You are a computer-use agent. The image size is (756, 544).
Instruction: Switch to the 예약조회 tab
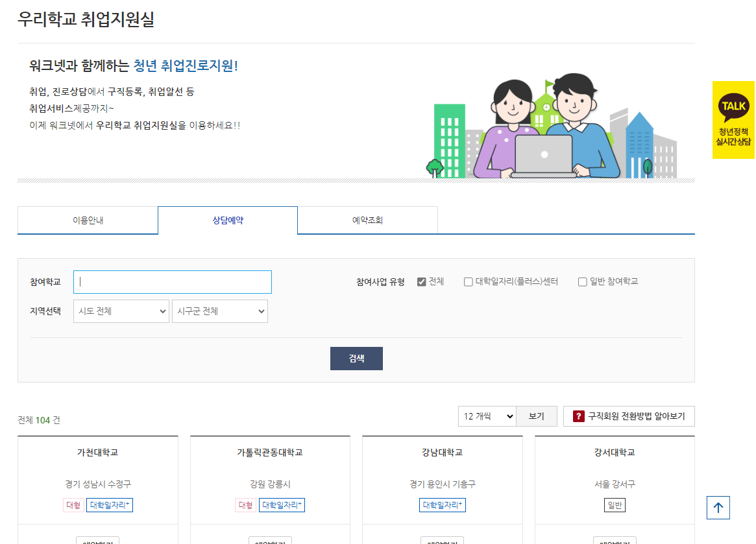click(367, 220)
